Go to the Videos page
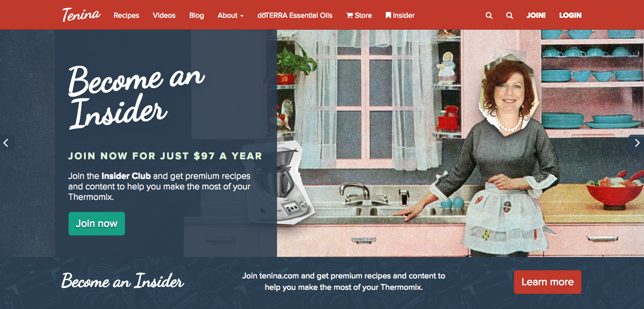This screenshot has width=644, height=309. [164, 16]
